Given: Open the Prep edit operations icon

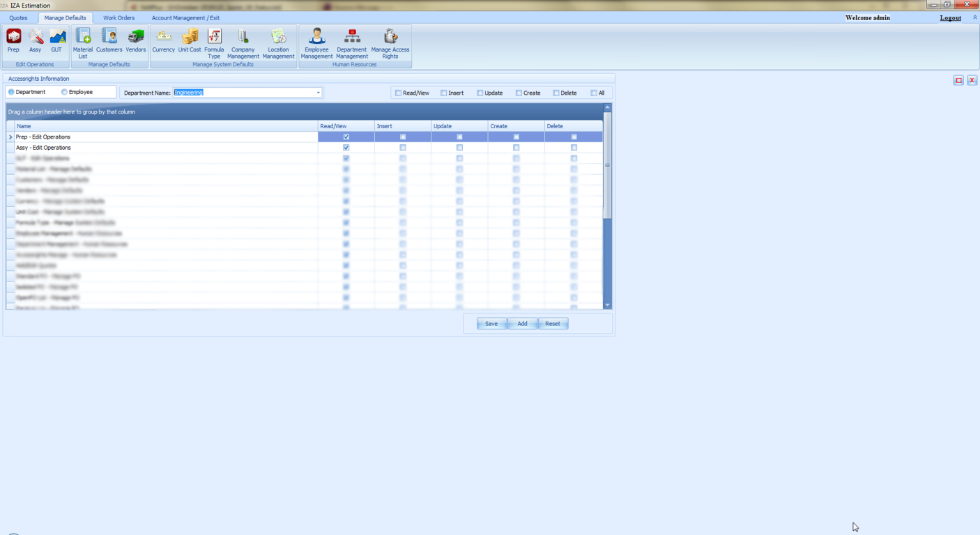Looking at the screenshot, I should pos(13,40).
